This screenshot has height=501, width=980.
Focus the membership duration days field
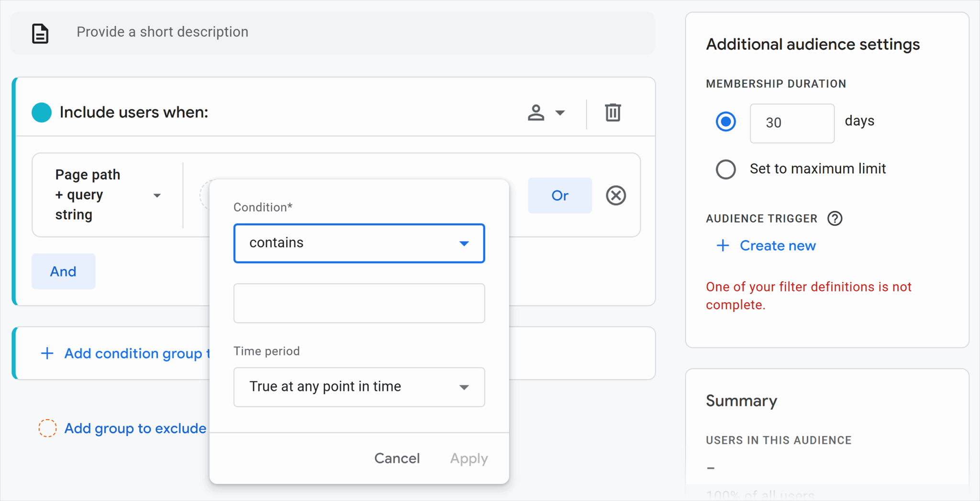(792, 123)
